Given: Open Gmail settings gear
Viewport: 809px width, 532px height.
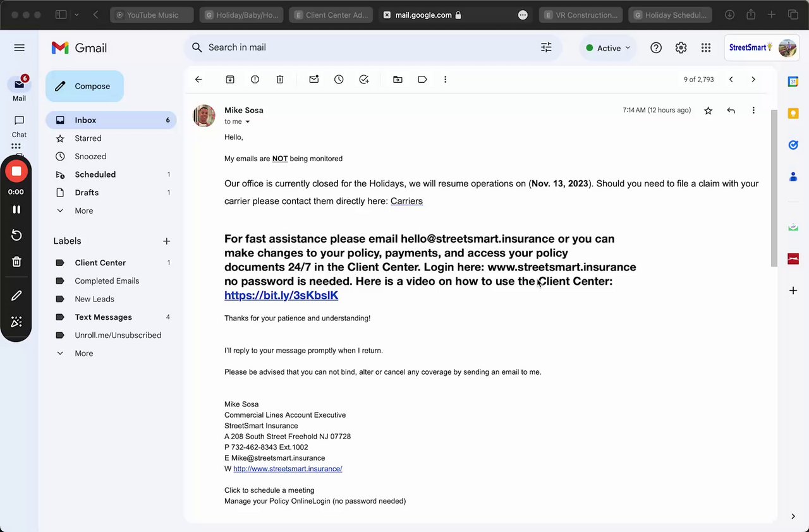Looking at the screenshot, I should click(x=681, y=47).
